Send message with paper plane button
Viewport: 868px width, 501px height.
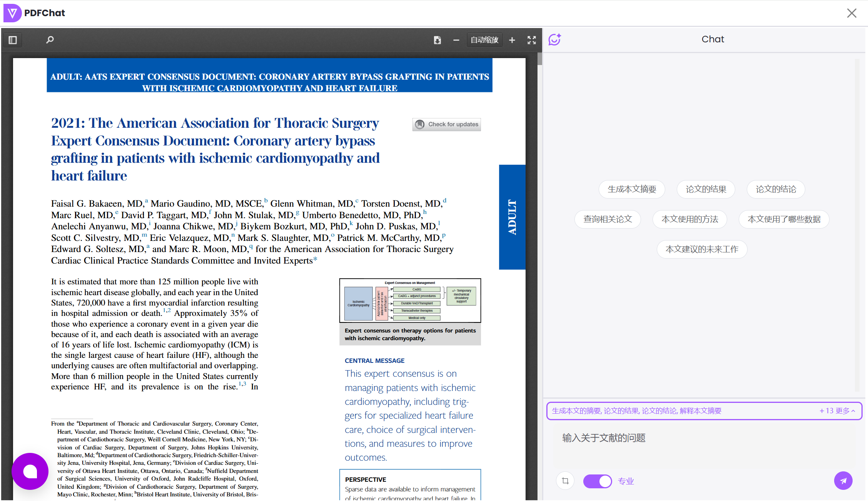pos(843,481)
